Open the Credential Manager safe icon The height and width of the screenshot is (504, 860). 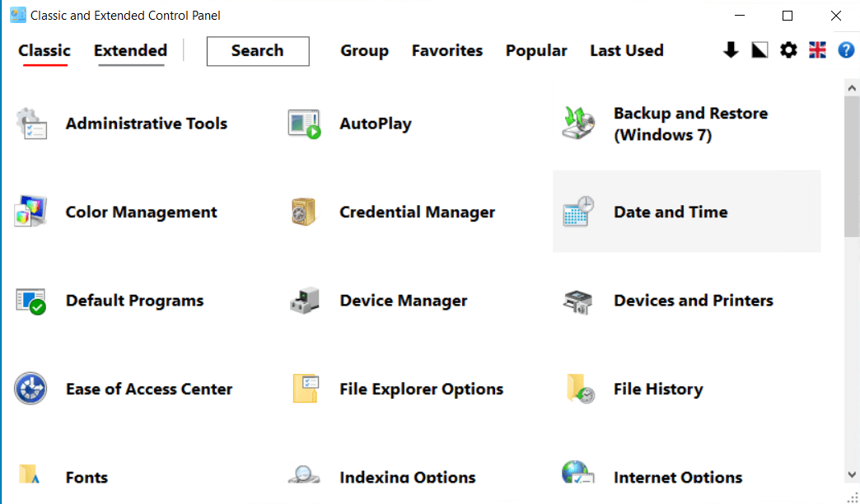tap(304, 212)
